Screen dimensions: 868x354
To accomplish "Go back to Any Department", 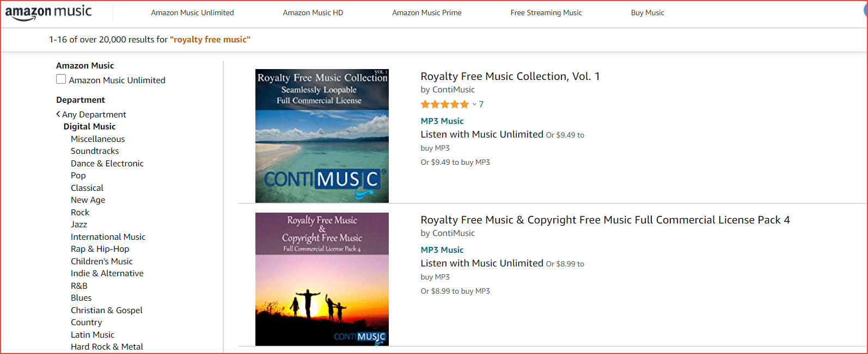I will 94,114.
